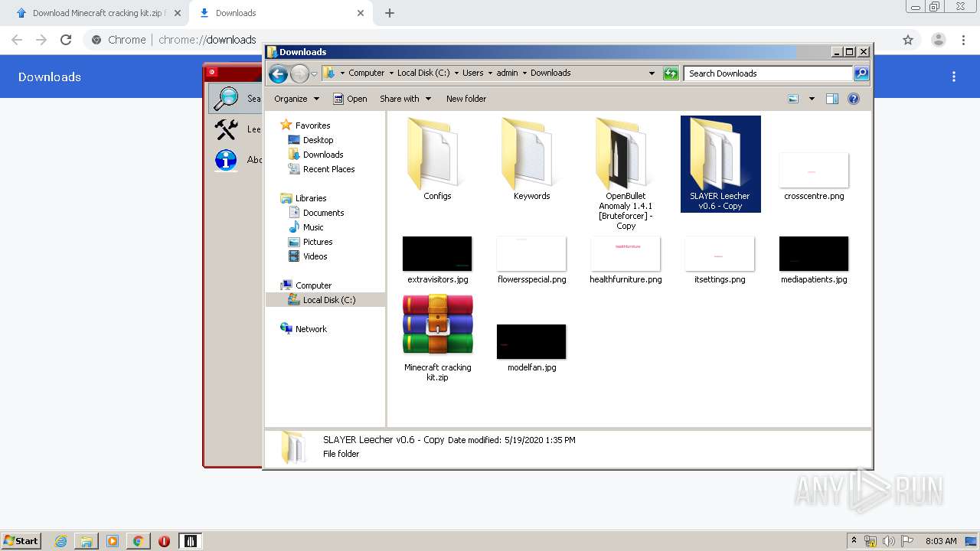Open the Start menu
Image resolution: width=980 pixels, height=551 pixels.
(x=21, y=540)
